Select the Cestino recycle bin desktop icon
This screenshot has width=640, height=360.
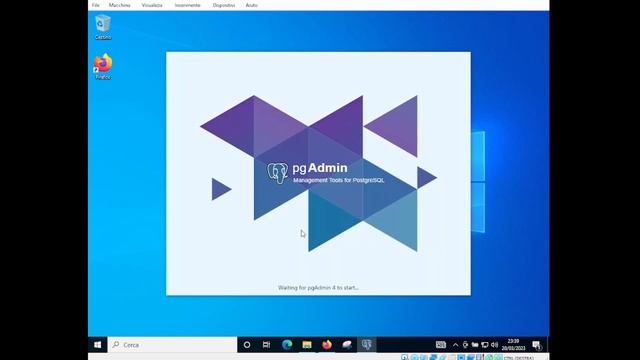click(x=103, y=27)
